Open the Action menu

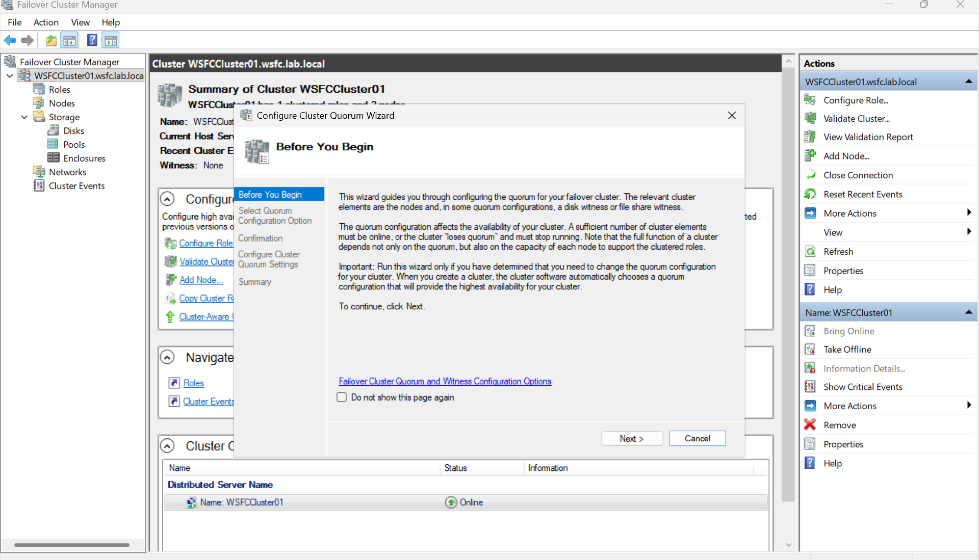click(46, 22)
